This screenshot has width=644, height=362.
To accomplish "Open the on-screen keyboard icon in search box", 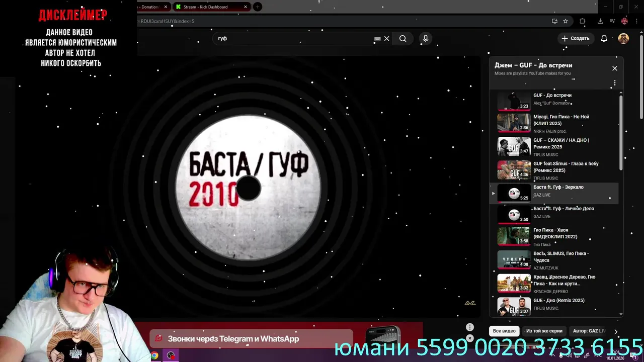I will pyautogui.click(x=377, y=39).
